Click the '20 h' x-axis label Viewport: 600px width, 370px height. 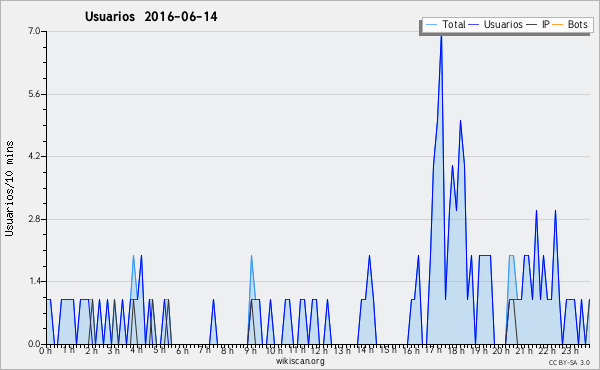click(501, 350)
